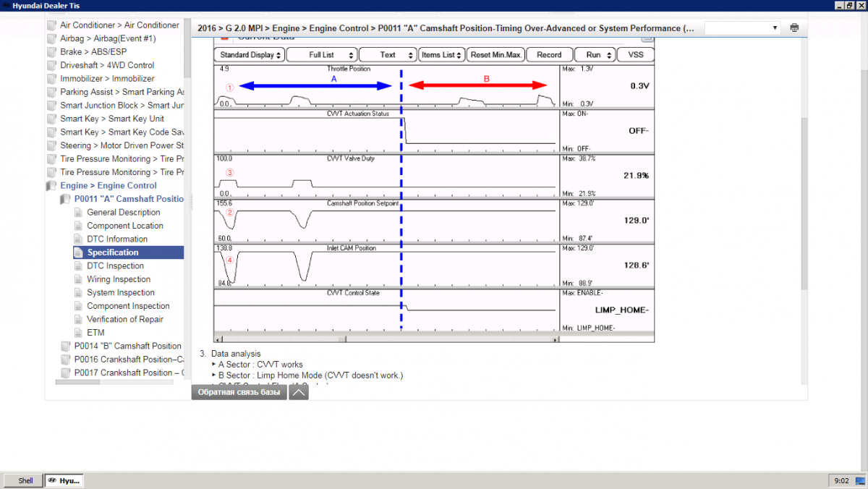Open Airbag > Airbag(Event #1) item

[108, 38]
